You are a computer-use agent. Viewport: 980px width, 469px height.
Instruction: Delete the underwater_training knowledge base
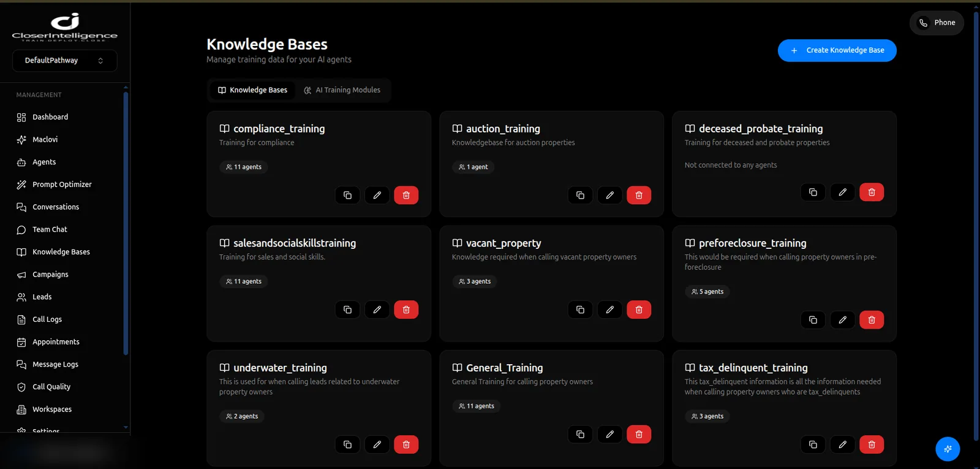click(406, 444)
